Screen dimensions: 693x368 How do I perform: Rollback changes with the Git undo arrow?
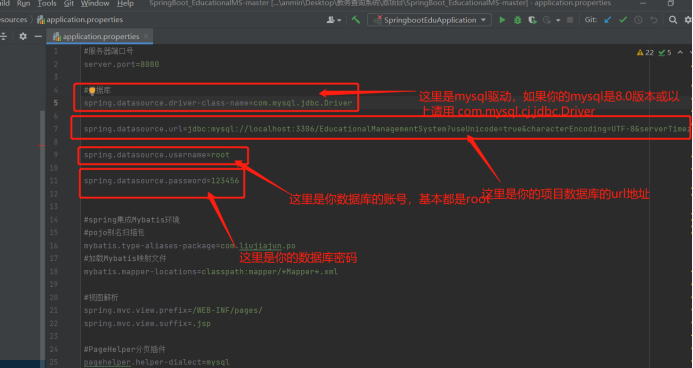click(654, 20)
